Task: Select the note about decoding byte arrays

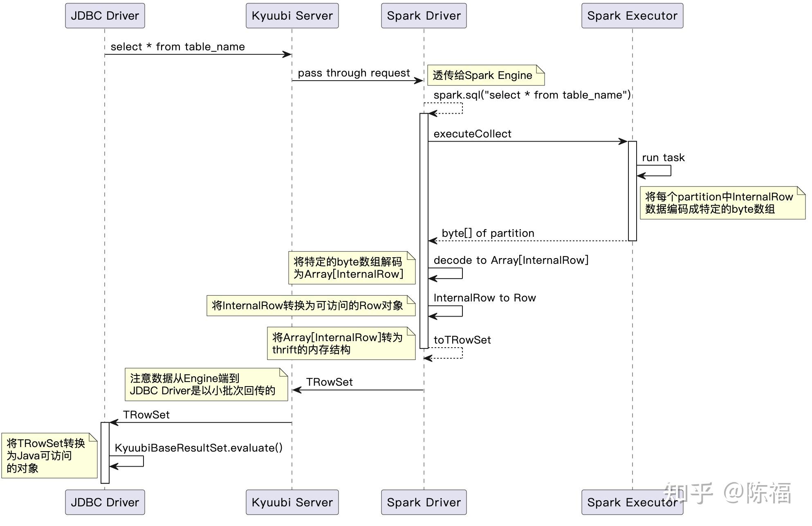Action: tap(352, 268)
